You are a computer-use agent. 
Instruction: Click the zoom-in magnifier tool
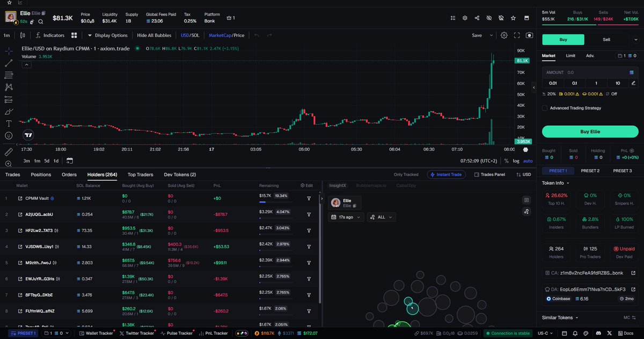tap(9, 164)
